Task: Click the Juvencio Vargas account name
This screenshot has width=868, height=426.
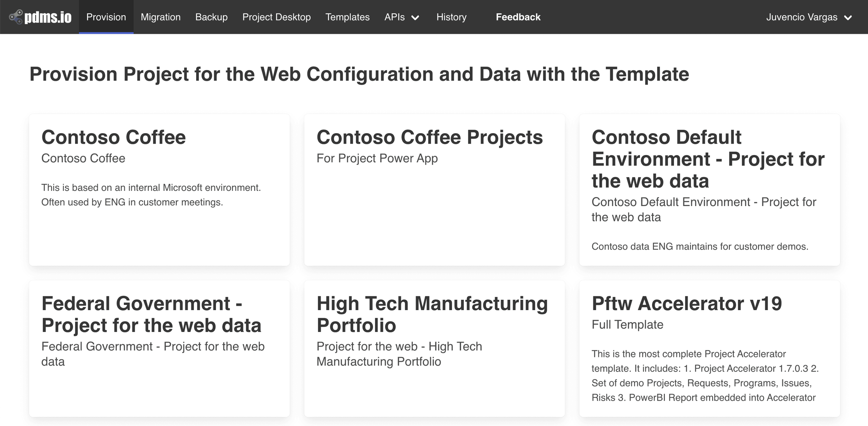Action: pyautogui.click(x=802, y=17)
